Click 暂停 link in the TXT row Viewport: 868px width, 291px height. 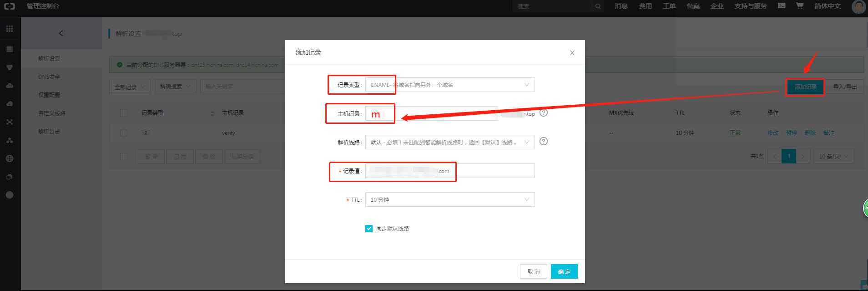click(x=791, y=133)
